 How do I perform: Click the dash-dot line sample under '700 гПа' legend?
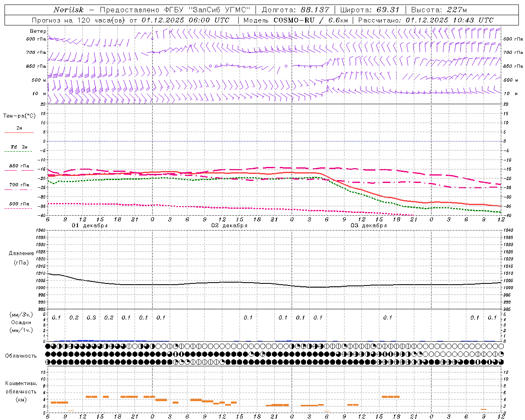pos(18,189)
